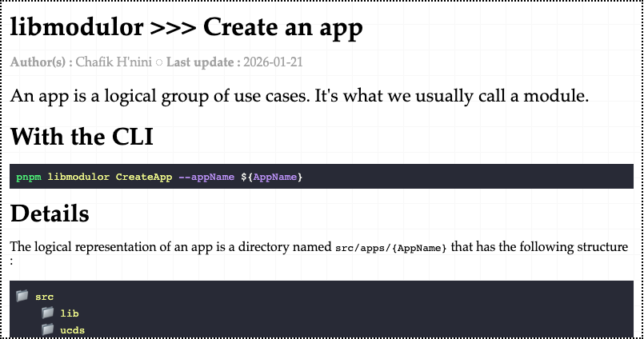644x339 pixels.
Task: Select the lib directory label
Action: pyautogui.click(x=70, y=313)
